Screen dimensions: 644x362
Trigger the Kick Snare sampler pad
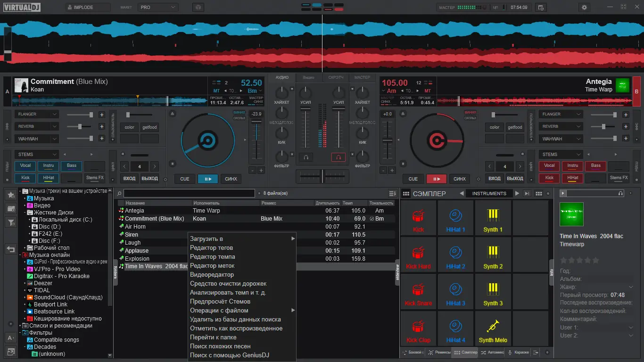pyautogui.click(x=418, y=291)
